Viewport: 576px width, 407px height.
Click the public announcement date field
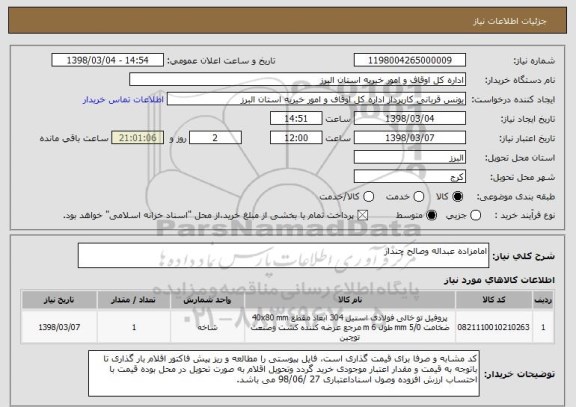pyautogui.click(x=108, y=60)
